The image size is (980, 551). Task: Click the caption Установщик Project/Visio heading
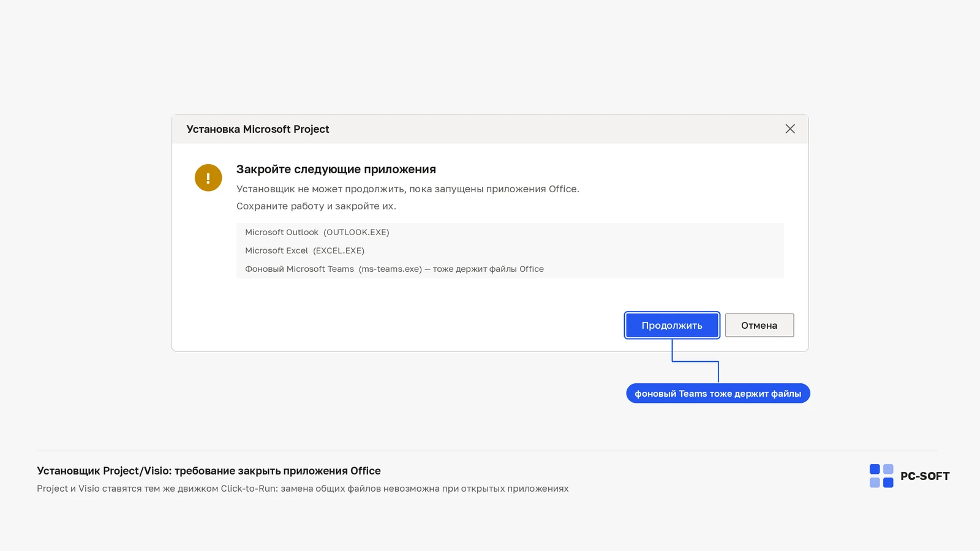[209, 471]
